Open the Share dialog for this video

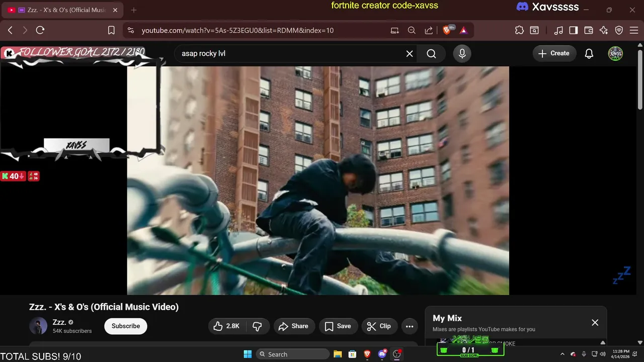tap(294, 326)
